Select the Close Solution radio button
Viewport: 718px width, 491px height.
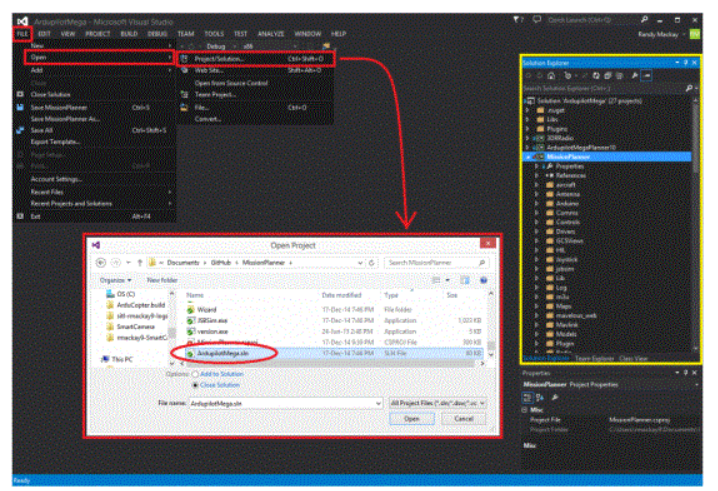tap(195, 385)
